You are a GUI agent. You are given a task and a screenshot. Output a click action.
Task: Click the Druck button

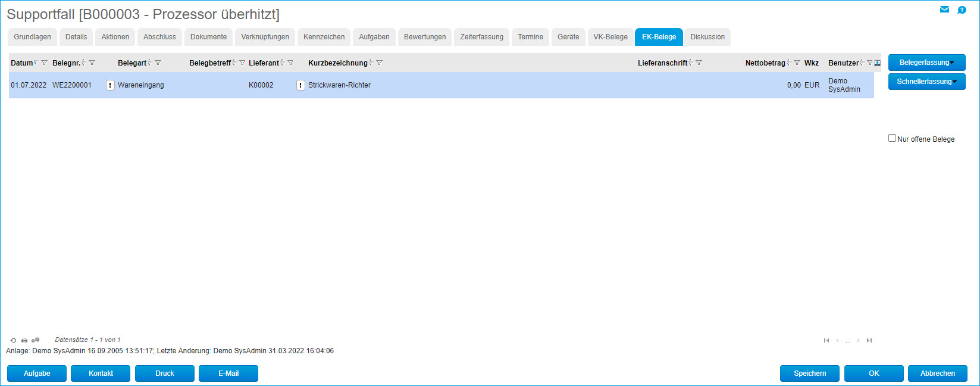165,373
